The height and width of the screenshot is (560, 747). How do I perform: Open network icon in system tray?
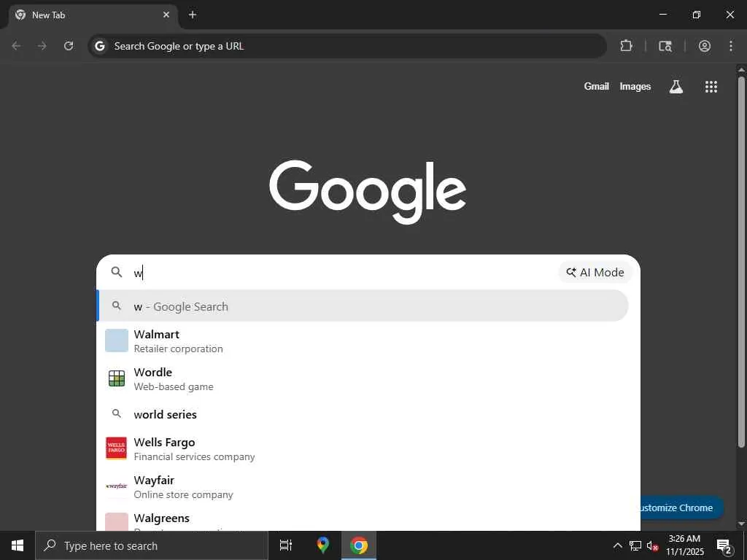tap(635, 545)
